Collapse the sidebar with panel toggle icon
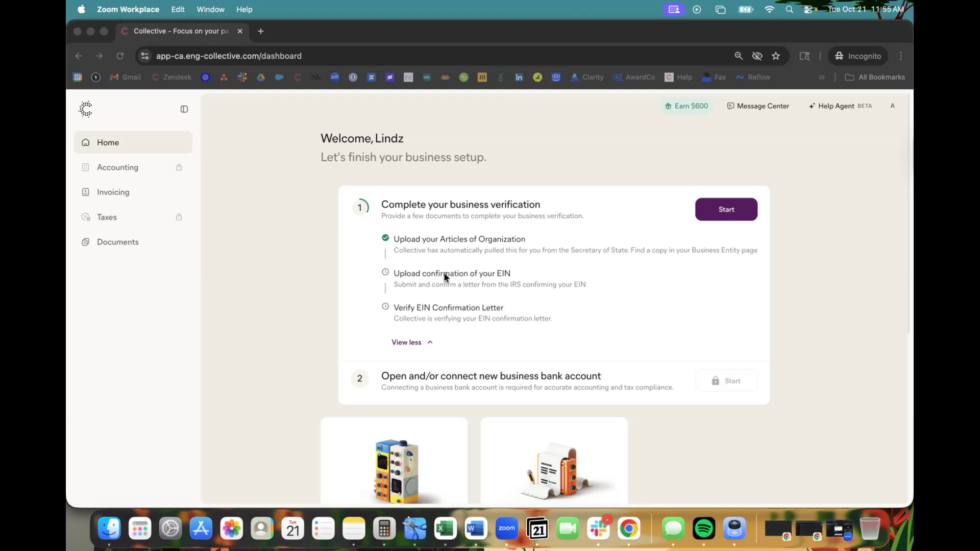Screen dimensions: 980x551 pyautogui.click(x=184, y=109)
